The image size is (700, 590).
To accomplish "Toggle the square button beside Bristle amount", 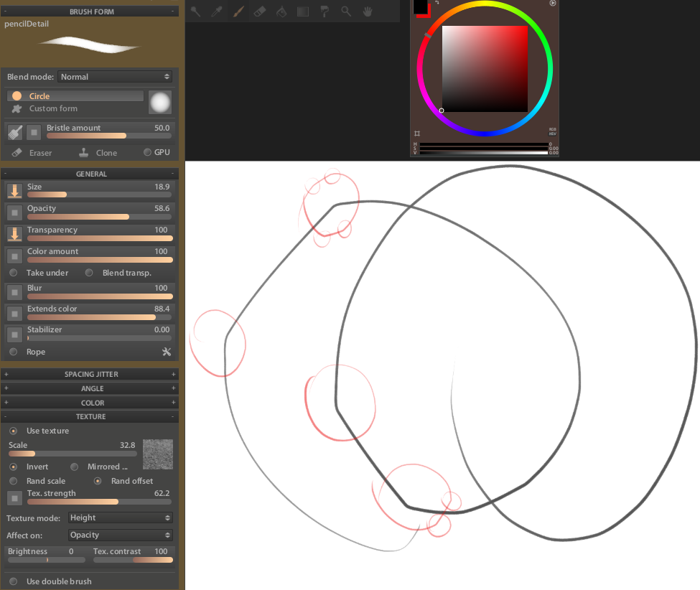I will pos(34,133).
